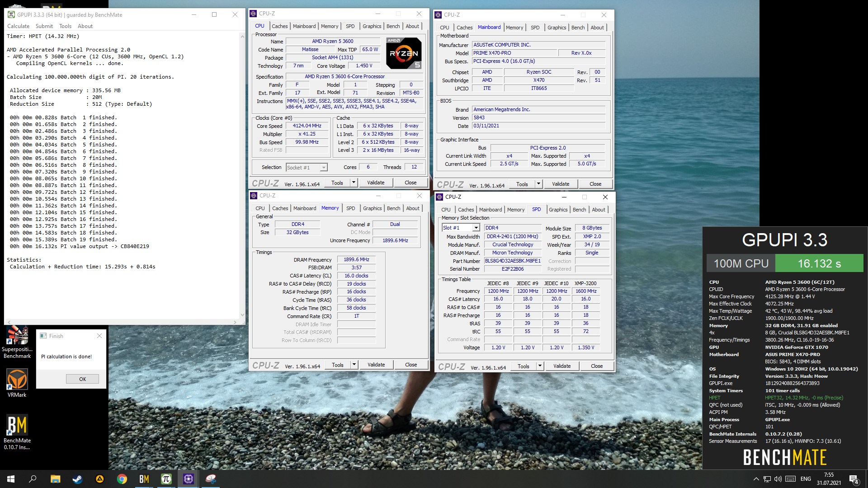Open File Explorer from taskbar

(55, 479)
